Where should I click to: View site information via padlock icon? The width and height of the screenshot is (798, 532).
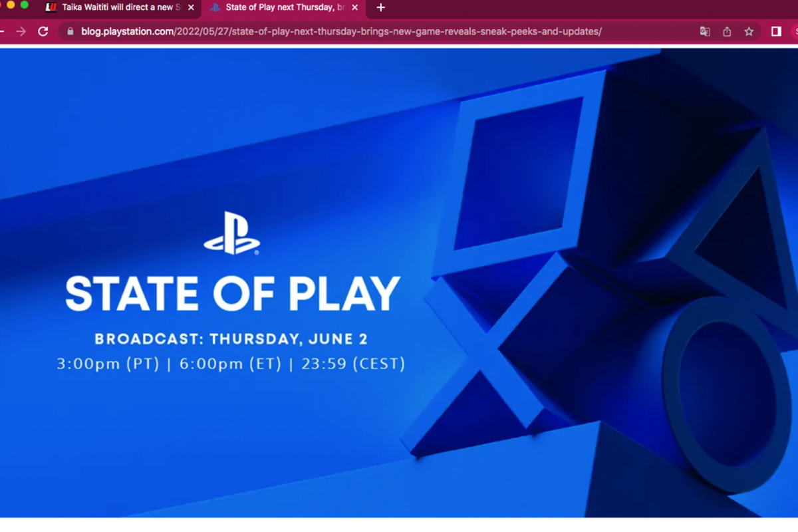tap(70, 31)
